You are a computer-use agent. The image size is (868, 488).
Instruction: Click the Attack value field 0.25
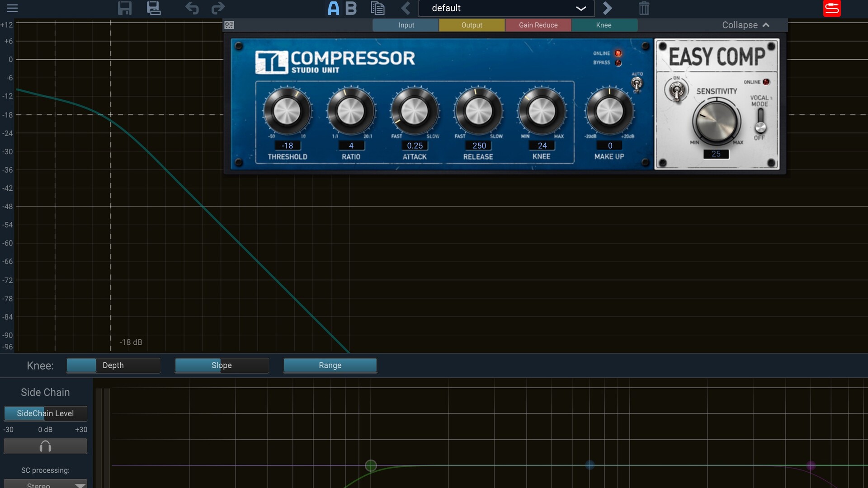pos(415,145)
